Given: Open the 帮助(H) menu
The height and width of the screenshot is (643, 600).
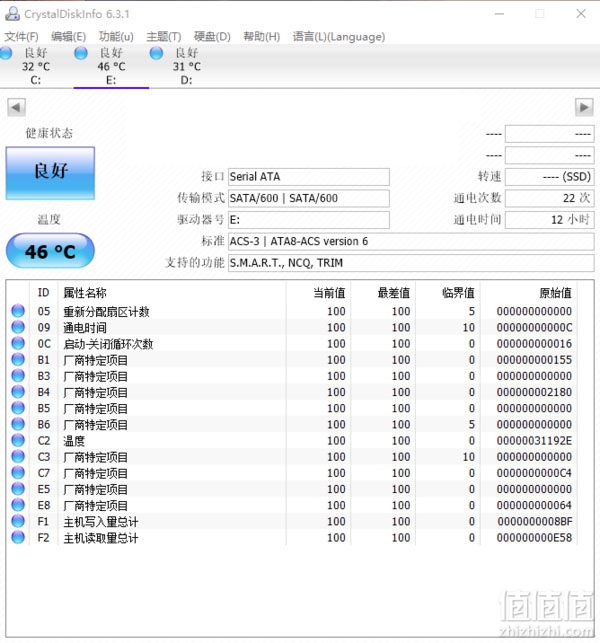Looking at the screenshot, I should [261, 37].
